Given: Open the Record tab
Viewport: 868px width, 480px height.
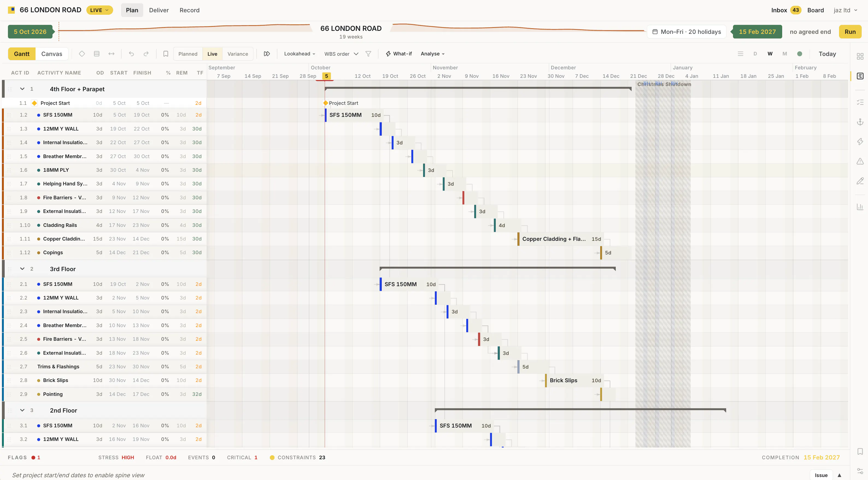Looking at the screenshot, I should click(x=189, y=10).
